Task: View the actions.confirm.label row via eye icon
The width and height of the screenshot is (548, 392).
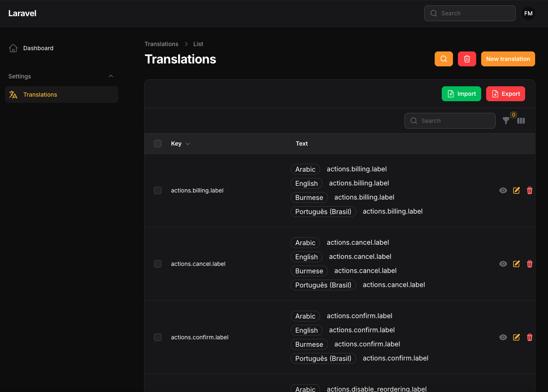Action: coord(503,337)
